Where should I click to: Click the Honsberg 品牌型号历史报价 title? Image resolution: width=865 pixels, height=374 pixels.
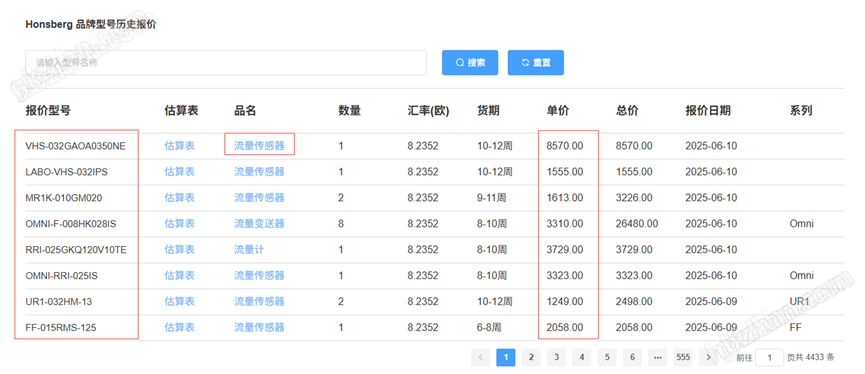[x=90, y=25]
